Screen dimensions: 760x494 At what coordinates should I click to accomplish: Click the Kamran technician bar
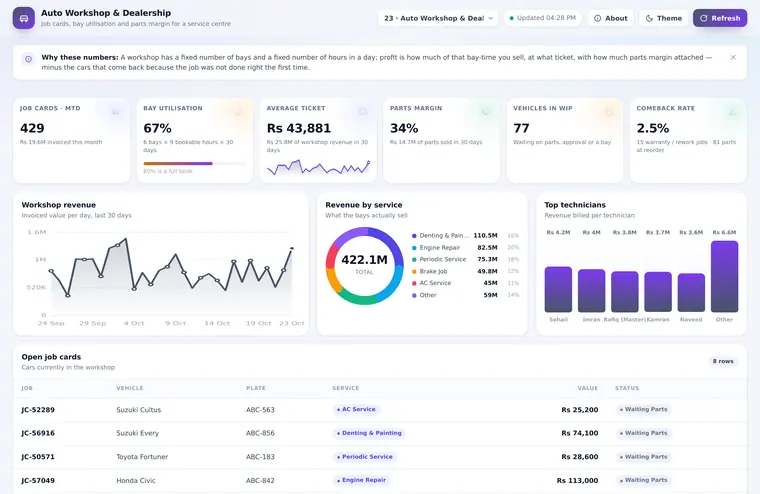658,292
